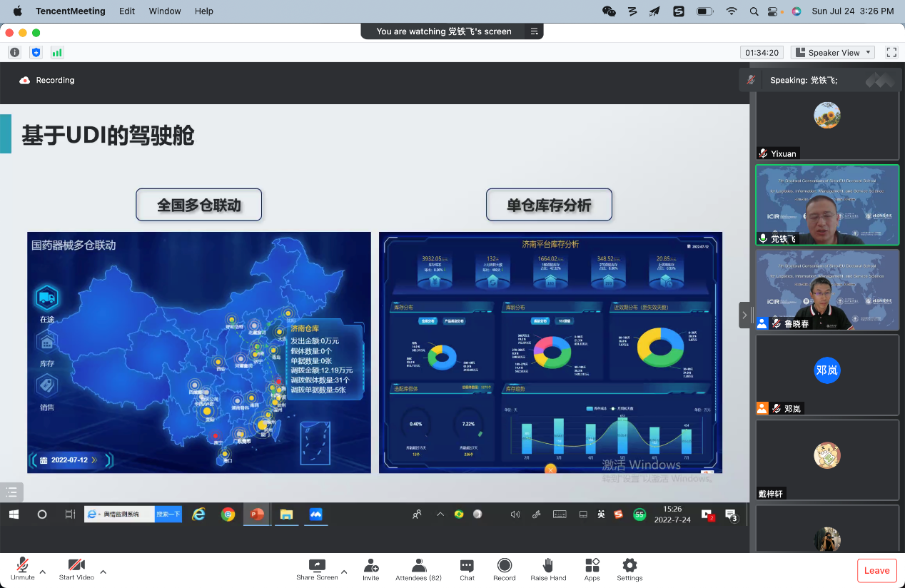Select 邓岚's participant tile
The width and height of the screenshot is (905, 588).
pyautogui.click(x=827, y=375)
